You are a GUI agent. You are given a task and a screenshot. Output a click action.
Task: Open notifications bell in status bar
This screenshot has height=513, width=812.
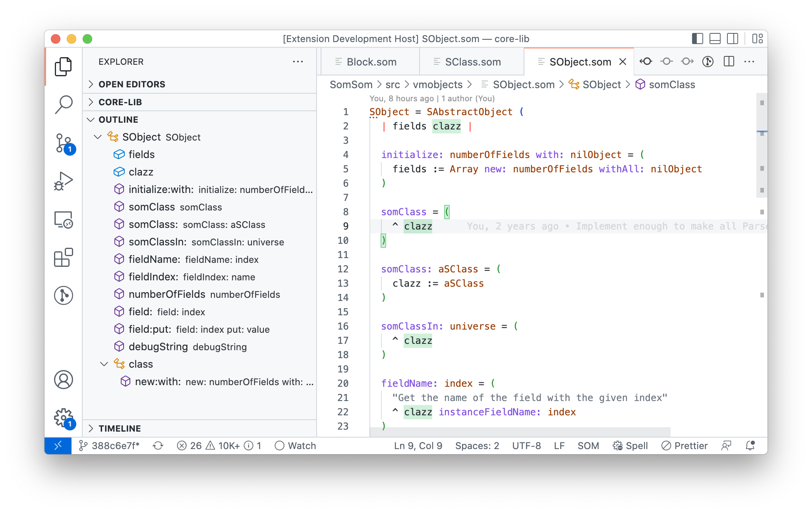750,446
